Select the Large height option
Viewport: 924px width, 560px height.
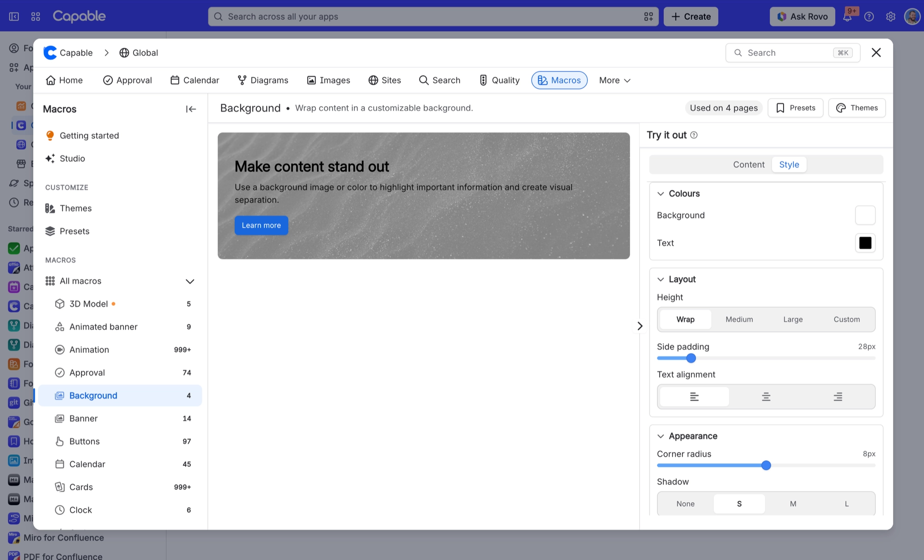pos(793,319)
